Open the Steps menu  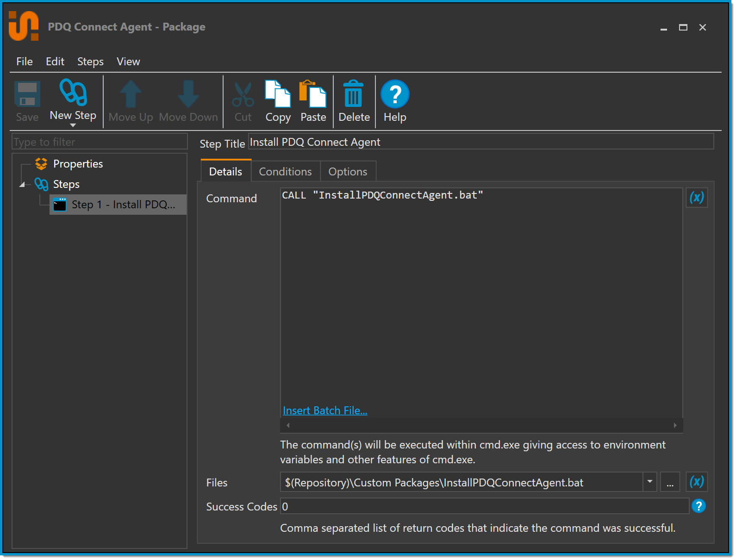(90, 62)
